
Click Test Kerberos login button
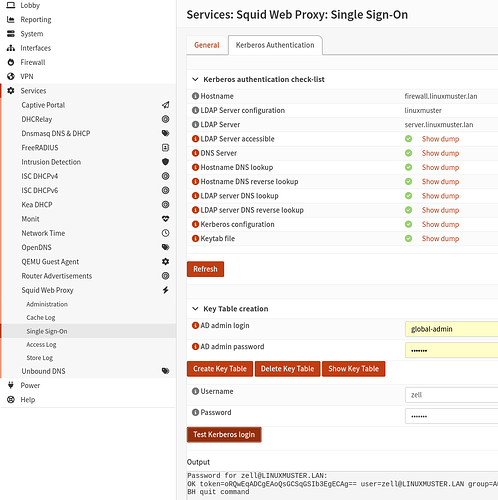point(224,435)
